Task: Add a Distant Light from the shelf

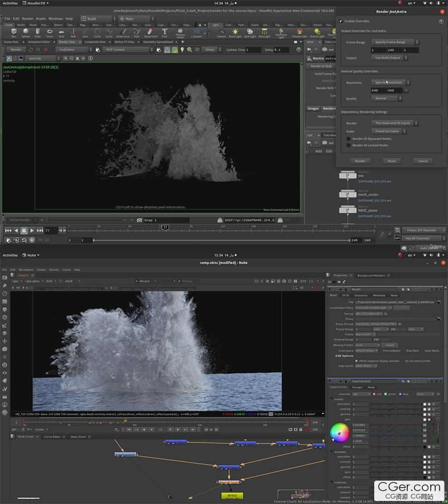Action: [317, 33]
